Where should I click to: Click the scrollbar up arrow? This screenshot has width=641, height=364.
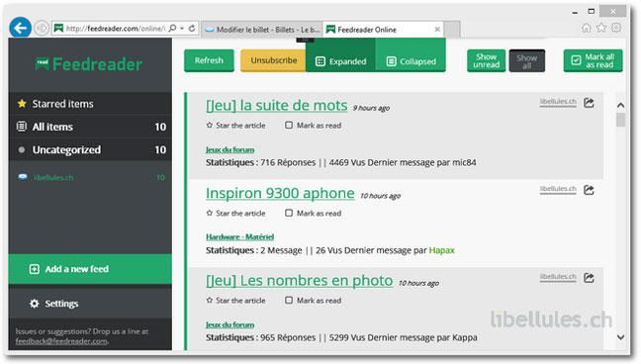tap(620, 105)
